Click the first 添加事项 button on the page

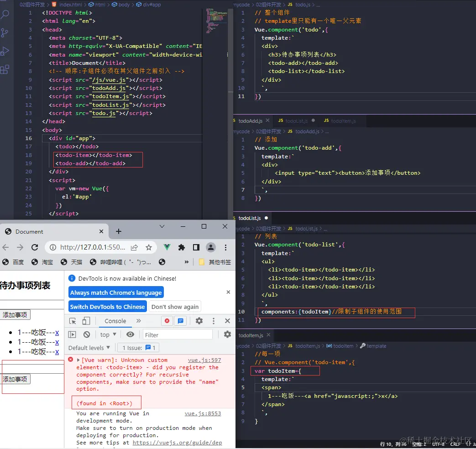15,315
